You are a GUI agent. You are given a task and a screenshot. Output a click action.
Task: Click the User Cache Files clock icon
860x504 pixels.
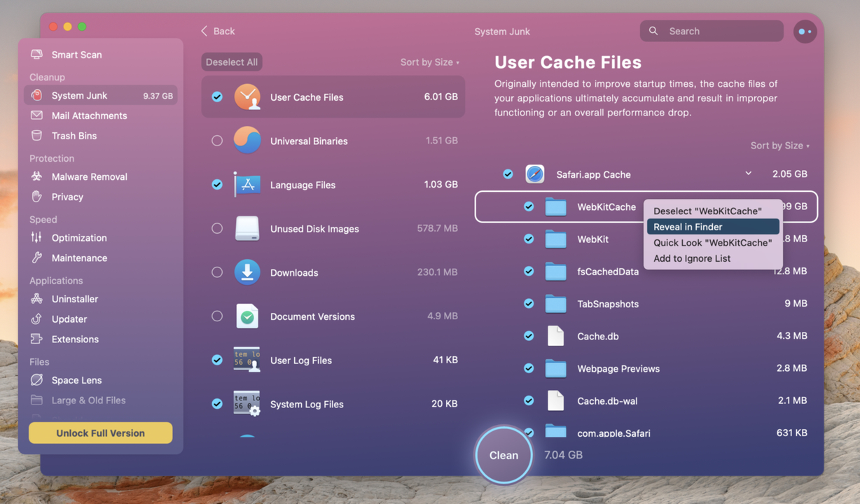247,97
